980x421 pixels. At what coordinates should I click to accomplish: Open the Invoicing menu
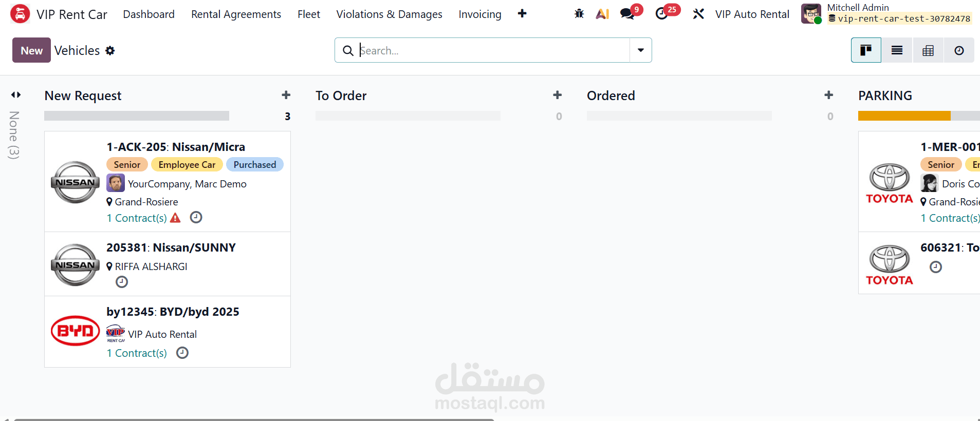pos(480,14)
